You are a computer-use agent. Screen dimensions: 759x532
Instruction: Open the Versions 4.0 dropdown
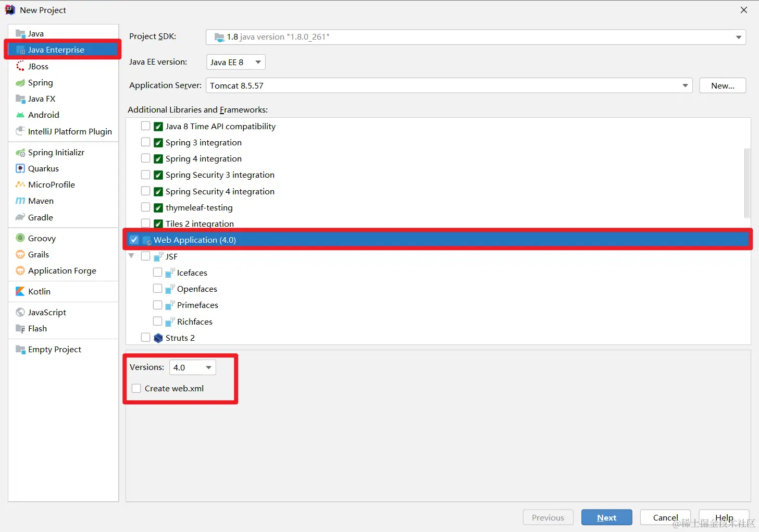(193, 367)
